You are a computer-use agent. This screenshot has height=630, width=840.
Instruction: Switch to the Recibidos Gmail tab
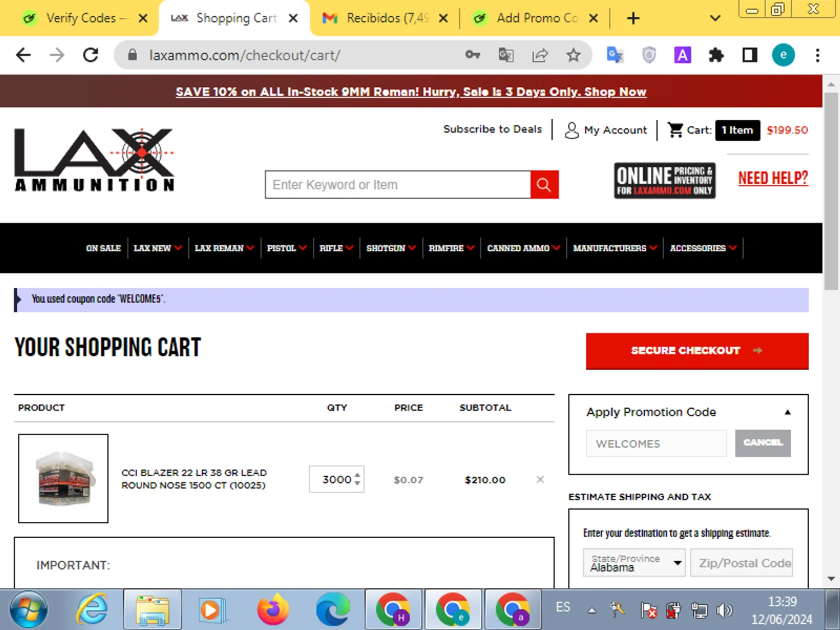click(x=386, y=18)
